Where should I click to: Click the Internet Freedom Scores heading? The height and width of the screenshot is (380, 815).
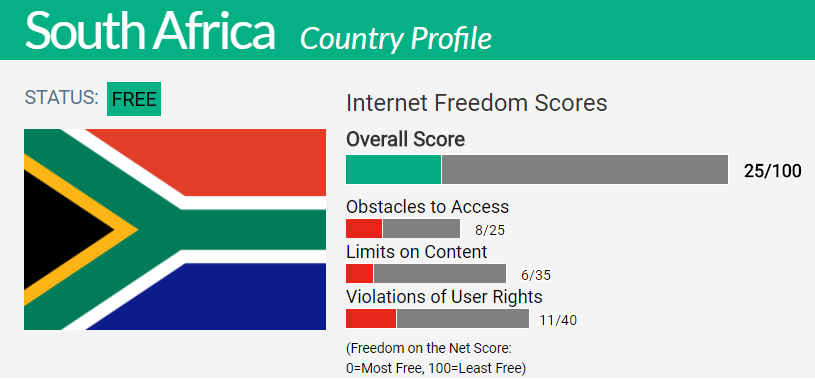pyautogui.click(x=477, y=103)
